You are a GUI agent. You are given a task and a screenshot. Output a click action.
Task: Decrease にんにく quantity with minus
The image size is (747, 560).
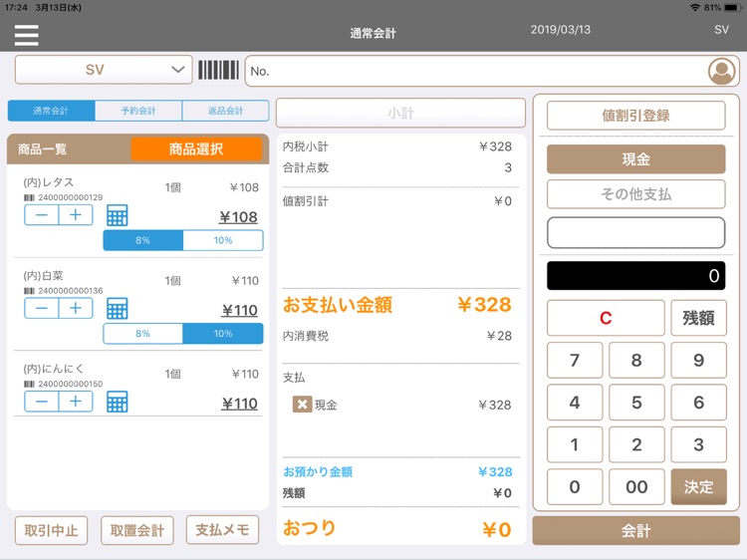[42, 402]
